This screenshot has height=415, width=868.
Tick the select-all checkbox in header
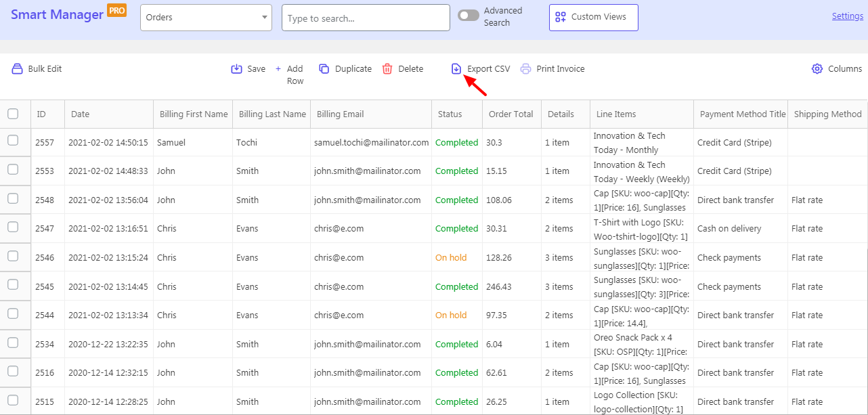coord(13,114)
